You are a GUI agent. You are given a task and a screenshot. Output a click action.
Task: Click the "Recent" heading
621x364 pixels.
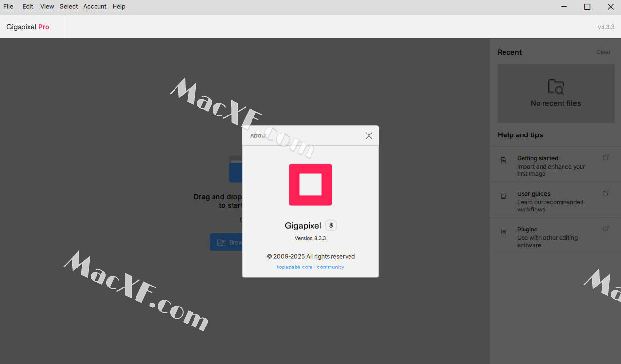(509, 52)
